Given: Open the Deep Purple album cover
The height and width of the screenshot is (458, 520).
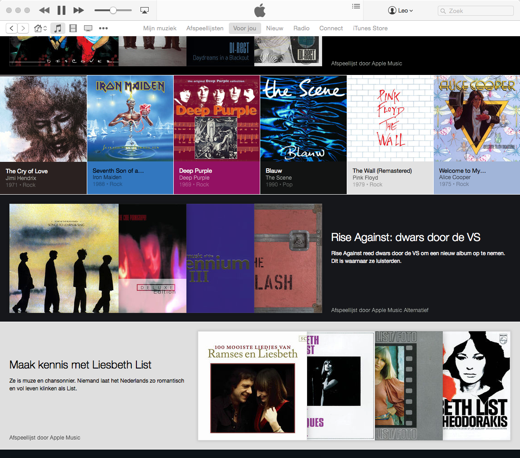Looking at the screenshot, I should 217,119.
